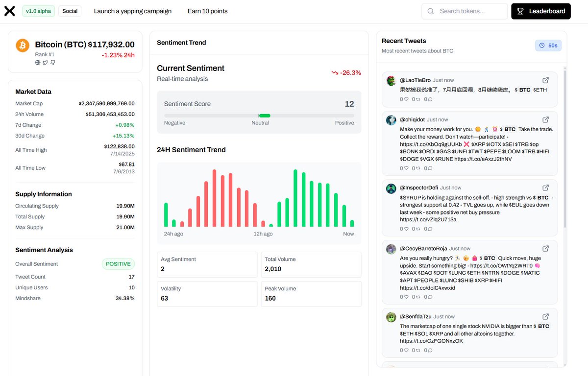Click the heart icon on @CecyBarretoRoja tweet
The height and width of the screenshot is (376, 588).
pyautogui.click(x=406, y=297)
